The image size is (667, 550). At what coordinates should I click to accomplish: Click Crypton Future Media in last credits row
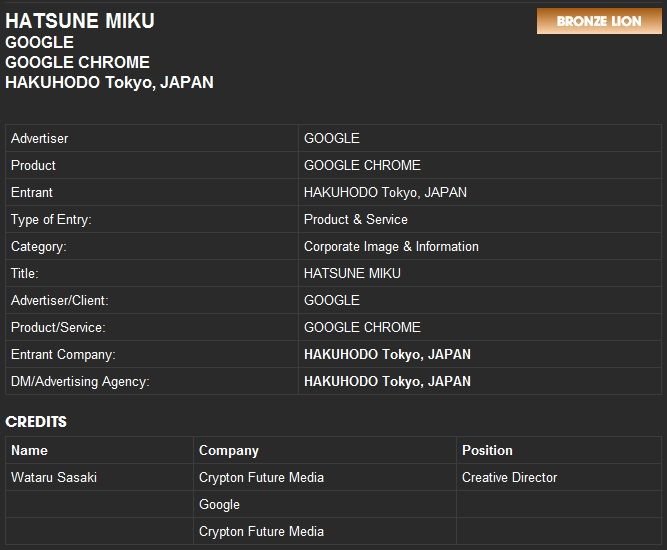tap(261, 531)
